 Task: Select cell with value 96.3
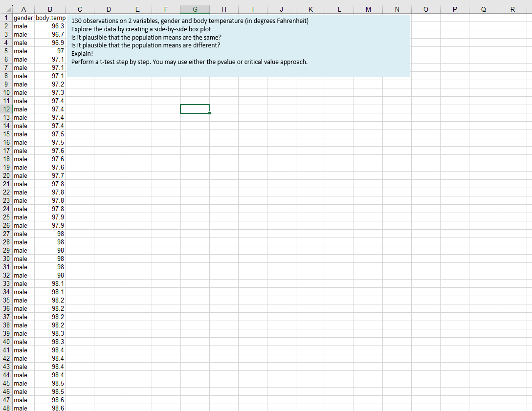[50, 26]
